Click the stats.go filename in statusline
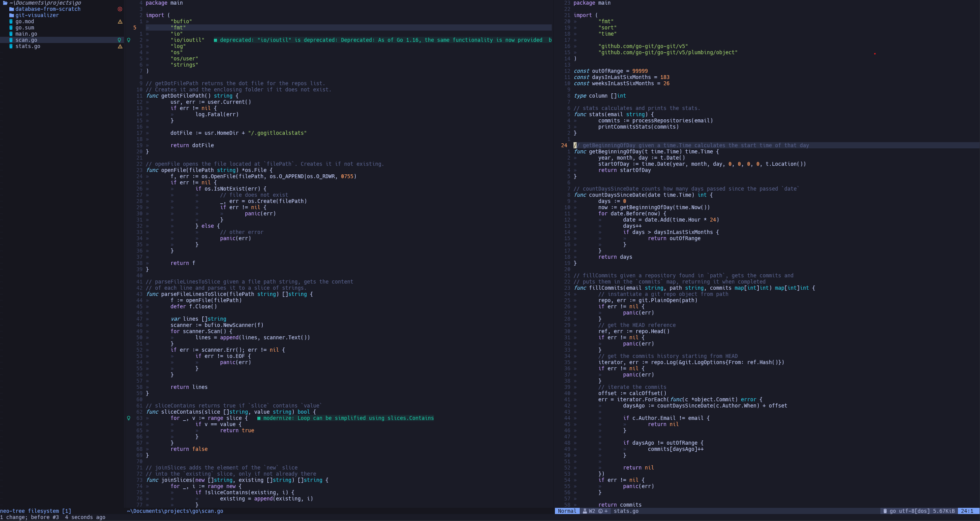 [626, 511]
